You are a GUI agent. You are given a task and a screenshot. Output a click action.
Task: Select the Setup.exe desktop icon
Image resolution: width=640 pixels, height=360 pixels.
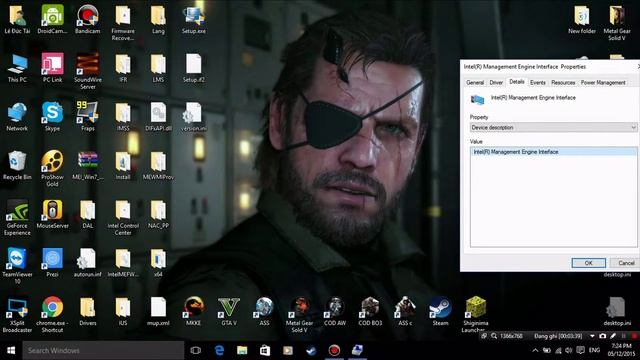point(193,19)
